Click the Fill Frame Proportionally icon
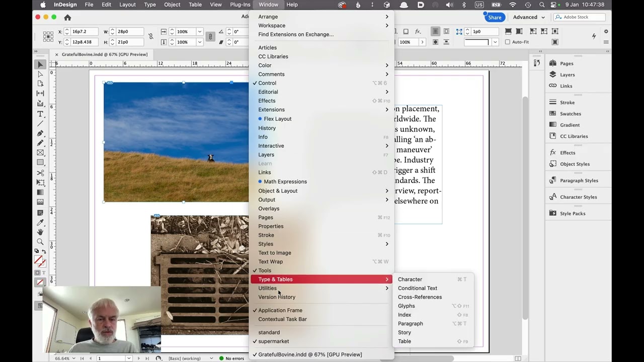644x362 pixels. pyautogui.click(x=509, y=31)
